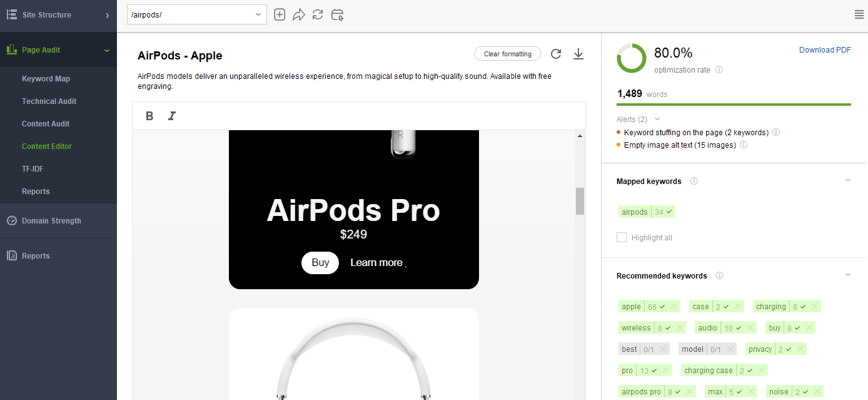Remove the 'pro' recommended keyword

(666, 371)
